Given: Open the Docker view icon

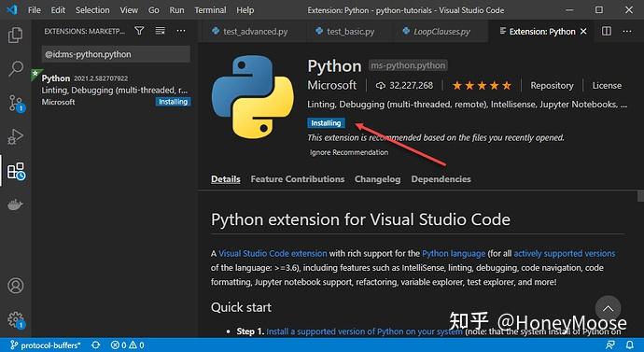Looking at the screenshot, I should click(16, 204).
